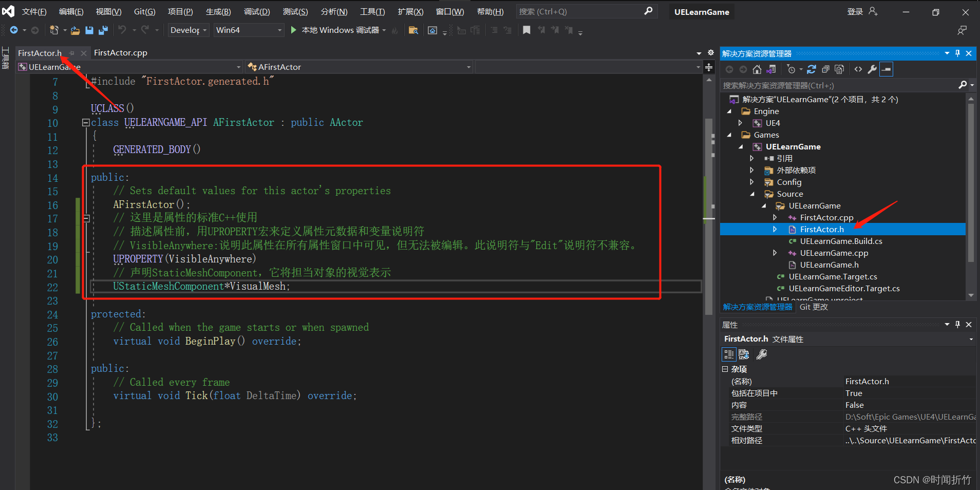This screenshot has height=490, width=980.
Task: Save the current file with the disk icon
Action: [x=89, y=30]
